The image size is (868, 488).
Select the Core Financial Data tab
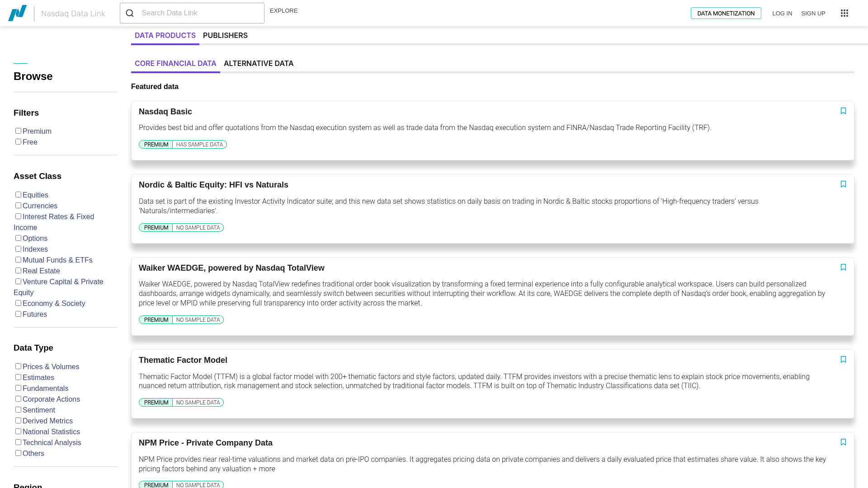[x=175, y=64]
